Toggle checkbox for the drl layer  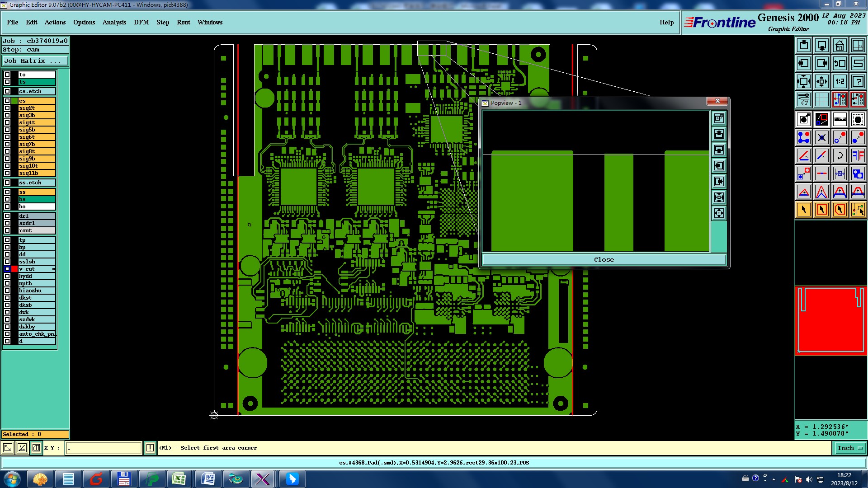[7, 216]
